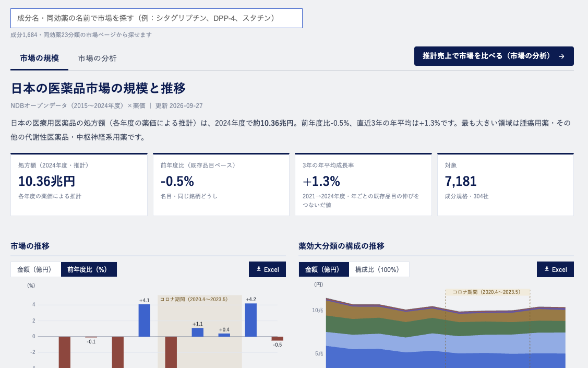Select 金額（億円） in 市場の推移 chart
Viewport: 588px width, 368px height.
[35, 269]
